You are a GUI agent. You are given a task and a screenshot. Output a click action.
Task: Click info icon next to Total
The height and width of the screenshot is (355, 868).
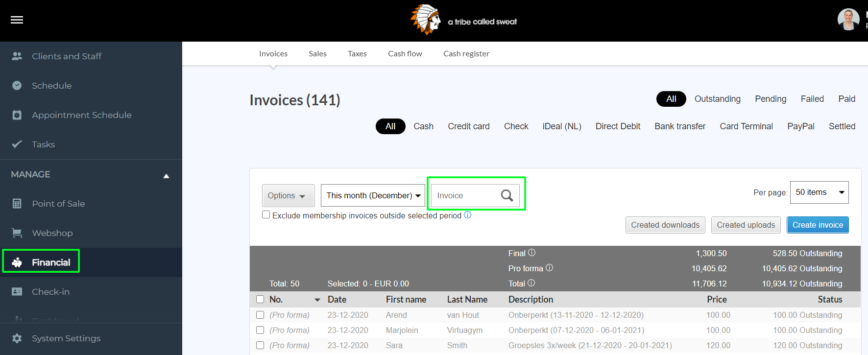[x=531, y=283]
